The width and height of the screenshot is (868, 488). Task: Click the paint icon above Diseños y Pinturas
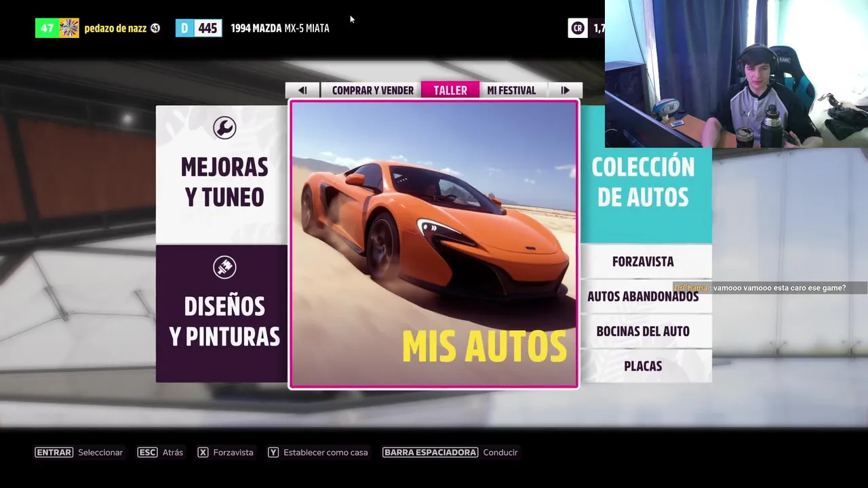[x=224, y=267]
